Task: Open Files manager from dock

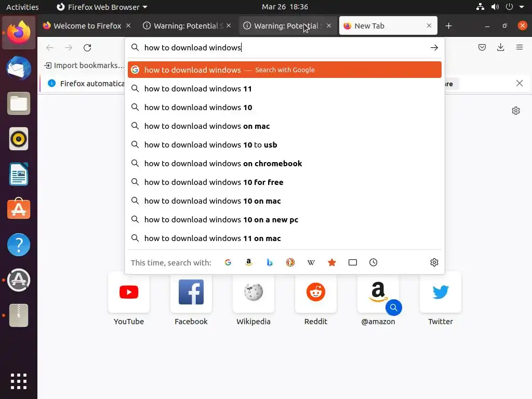Action: 19,103
